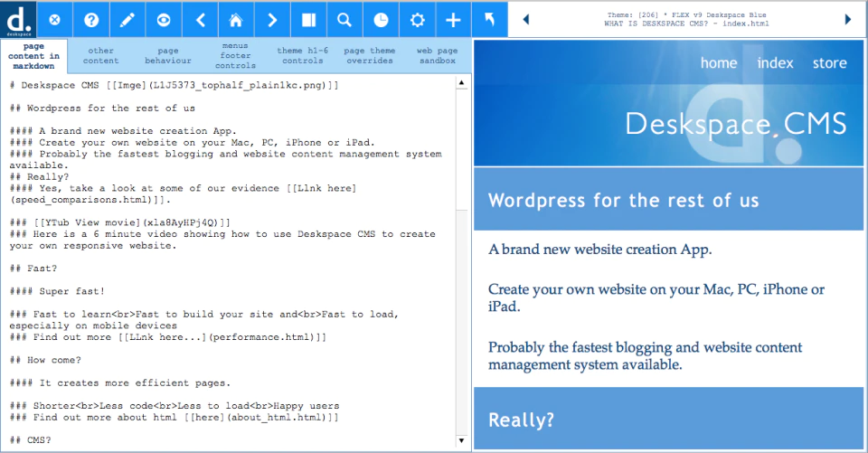The image size is (868, 453).
Task: Click store link in preview navigation
Action: pyautogui.click(x=829, y=63)
